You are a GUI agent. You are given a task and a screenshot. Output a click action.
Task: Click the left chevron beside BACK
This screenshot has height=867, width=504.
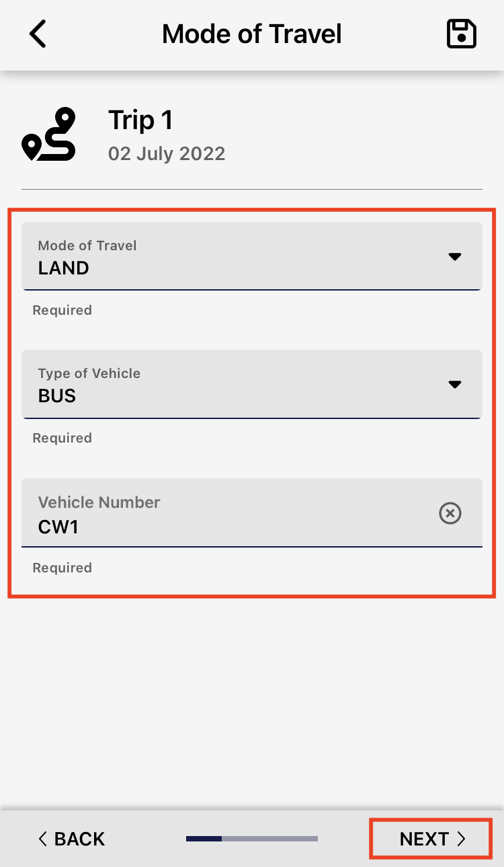click(43, 839)
